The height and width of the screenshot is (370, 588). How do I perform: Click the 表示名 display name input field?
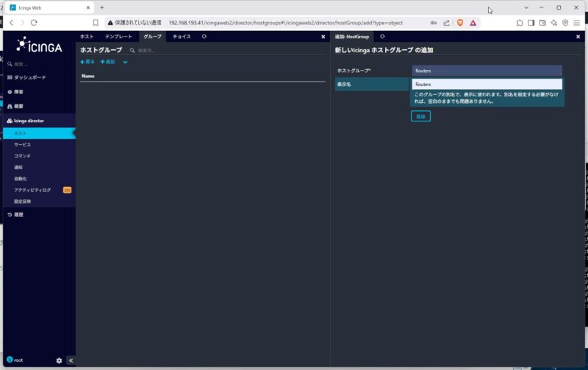487,84
